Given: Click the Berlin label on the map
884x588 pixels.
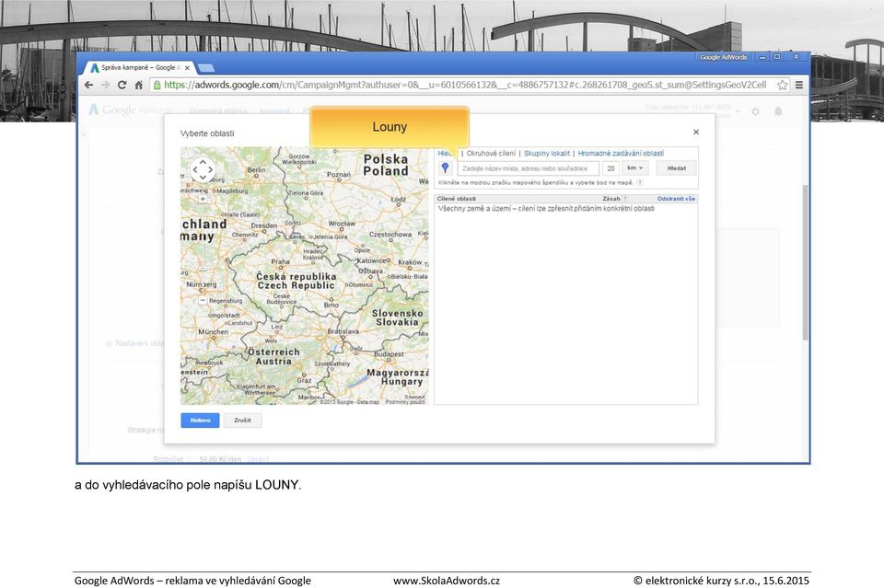Looking at the screenshot, I should point(256,169).
